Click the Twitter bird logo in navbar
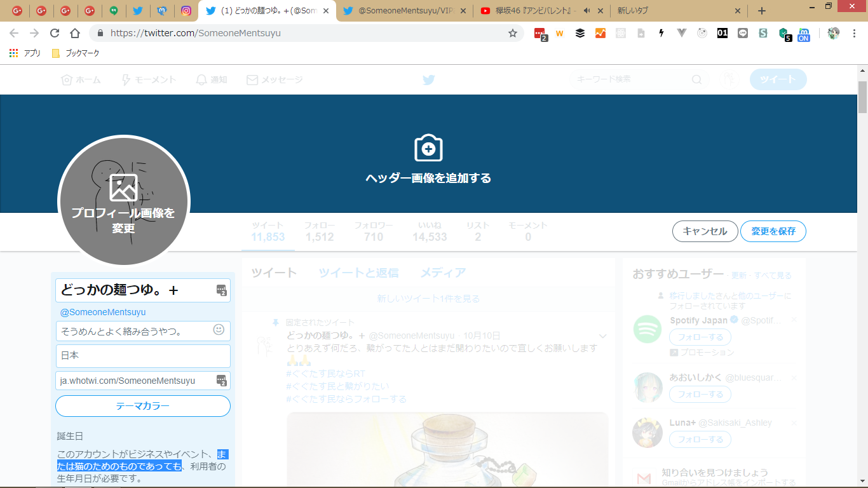This screenshot has height=488, width=868. coord(428,80)
